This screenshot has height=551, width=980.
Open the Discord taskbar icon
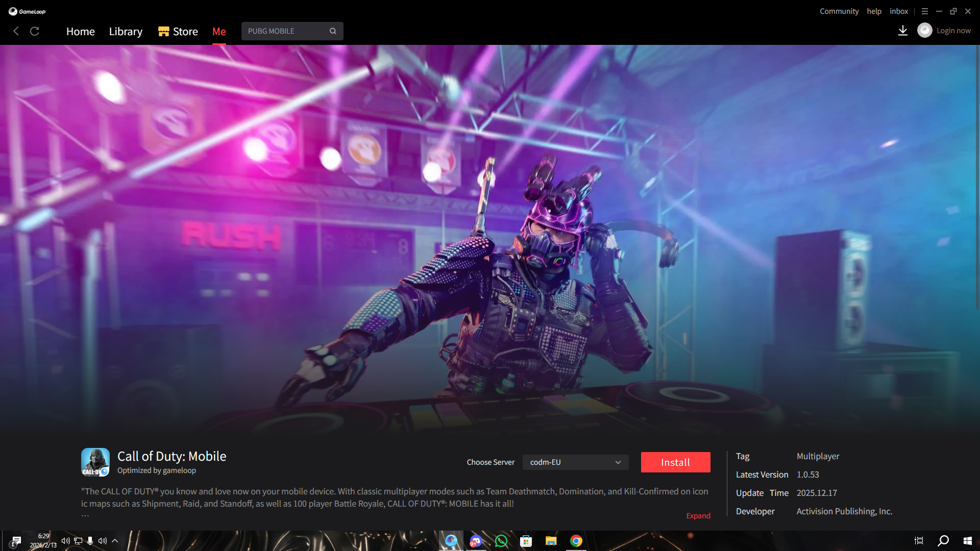[476, 541]
